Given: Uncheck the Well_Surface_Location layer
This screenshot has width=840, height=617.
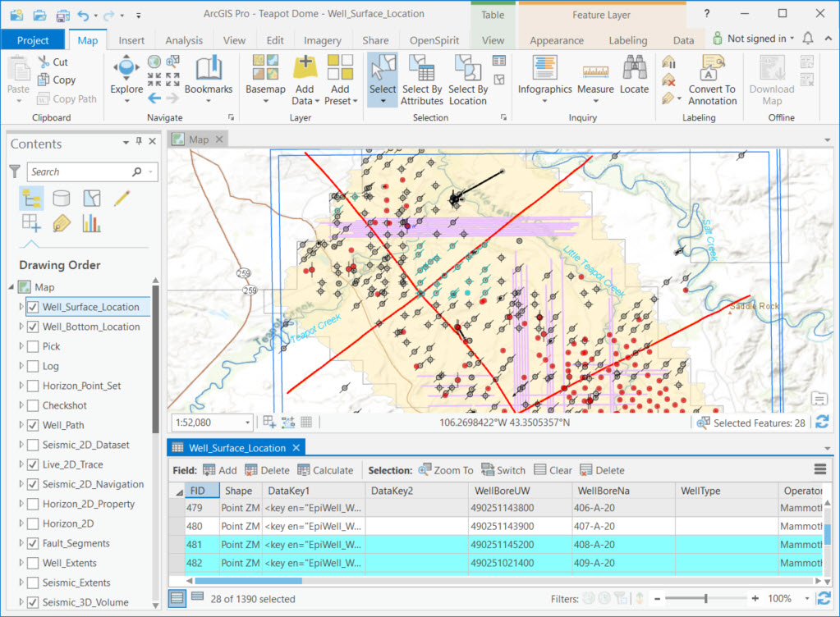Looking at the screenshot, I should (x=33, y=307).
